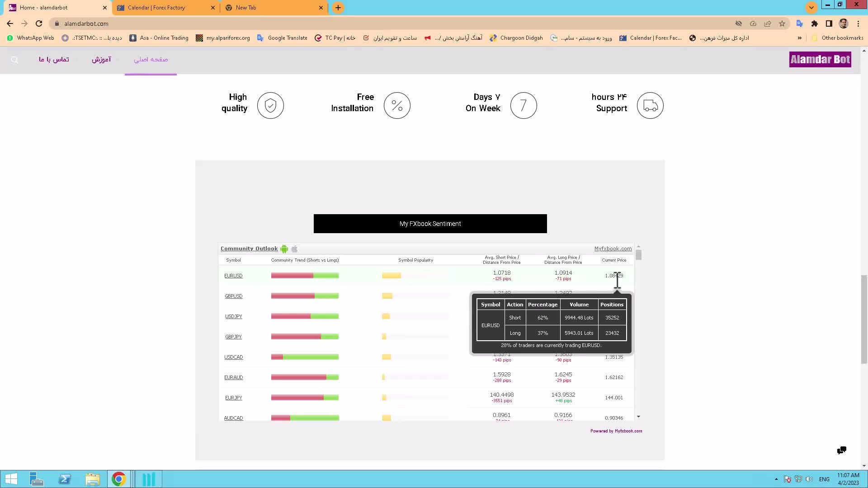Click the sentiment widget scroll-down arrow
Image resolution: width=868 pixels, height=488 pixels.
click(x=638, y=417)
